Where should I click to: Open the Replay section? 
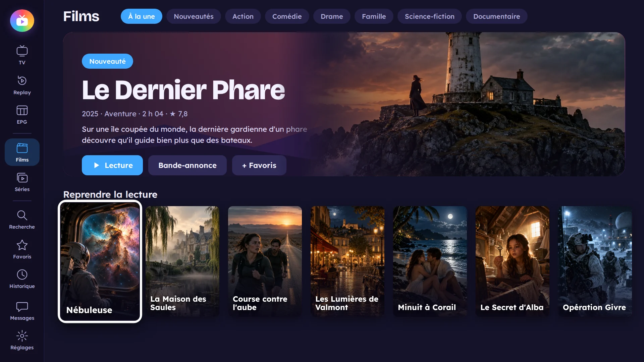tap(22, 85)
